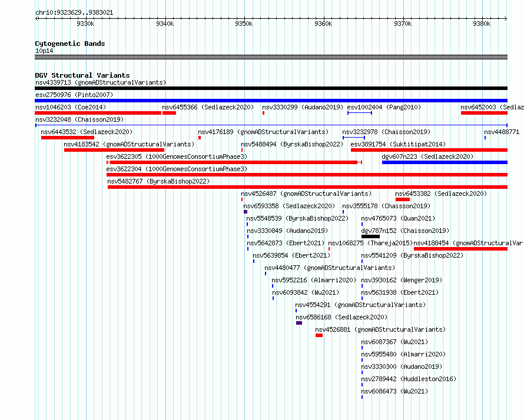Viewport: 524px width, 420px height.
Task: Click the red nsv6453382 variant bar
Action: tap(403, 199)
